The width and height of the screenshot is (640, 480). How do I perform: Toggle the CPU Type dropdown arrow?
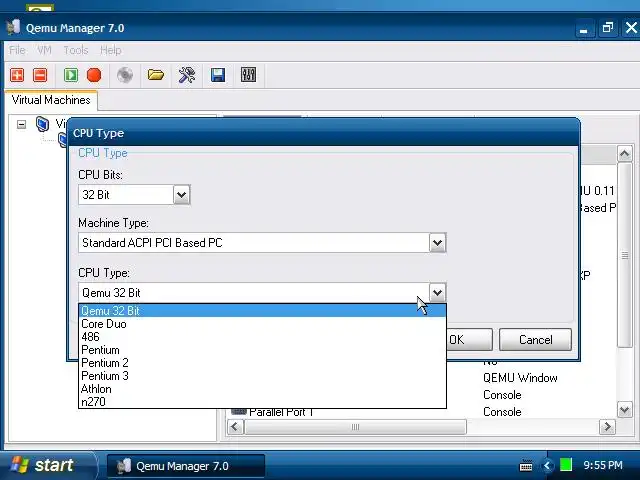coord(438,293)
